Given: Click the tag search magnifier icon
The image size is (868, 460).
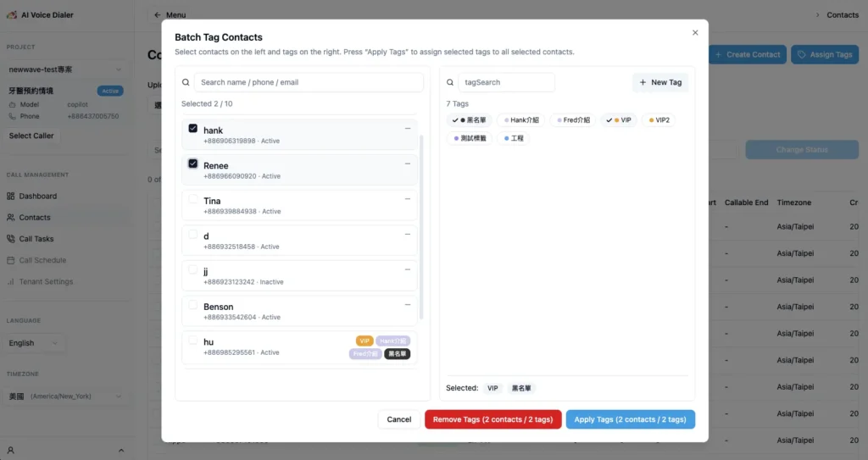Looking at the screenshot, I should 451,83.
